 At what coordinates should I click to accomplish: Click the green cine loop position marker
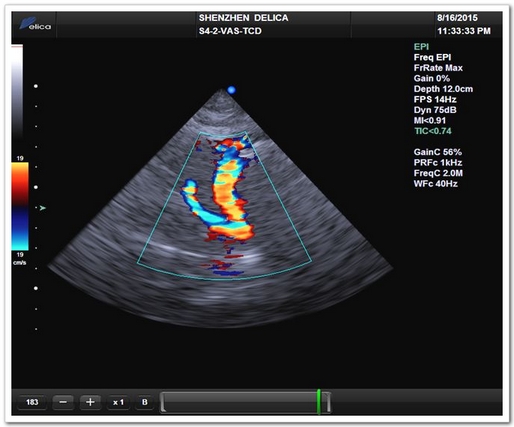(319, 402)
